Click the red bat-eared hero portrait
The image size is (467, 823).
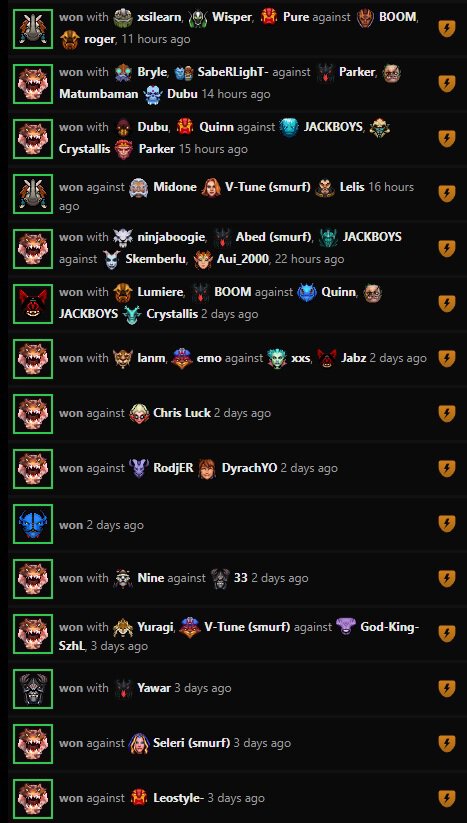coord(33,304)
